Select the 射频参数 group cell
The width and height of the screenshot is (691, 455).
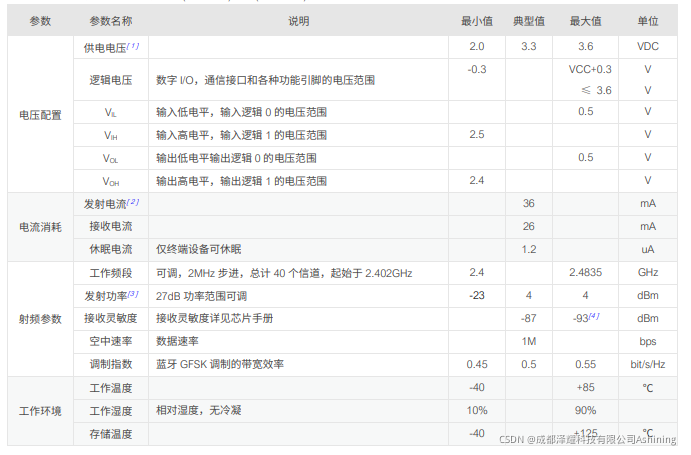coord(40,319)
